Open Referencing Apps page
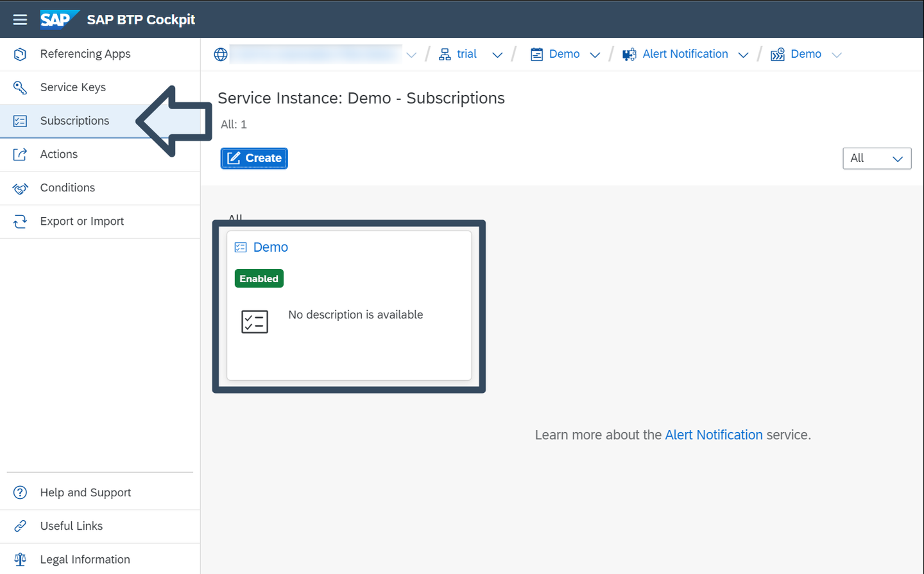The width and height of the screenshot is (924, 574). pos(100,54)
